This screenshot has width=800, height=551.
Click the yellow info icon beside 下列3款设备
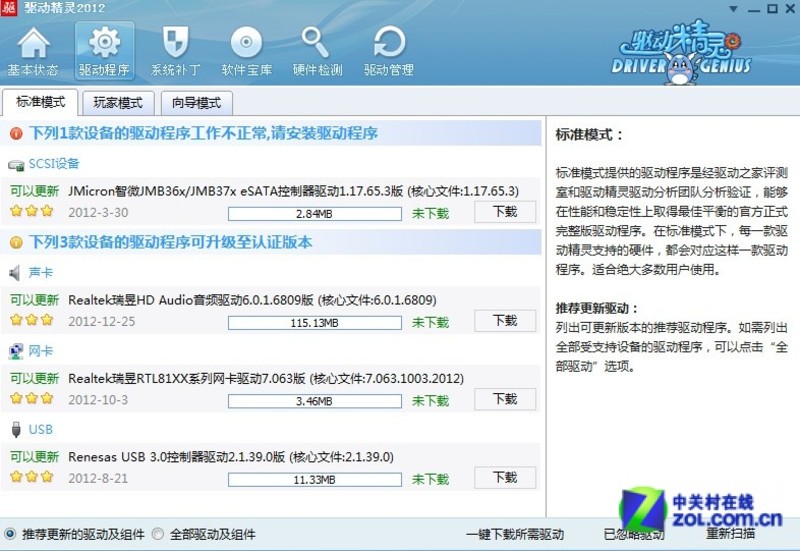tap(16, 242)
